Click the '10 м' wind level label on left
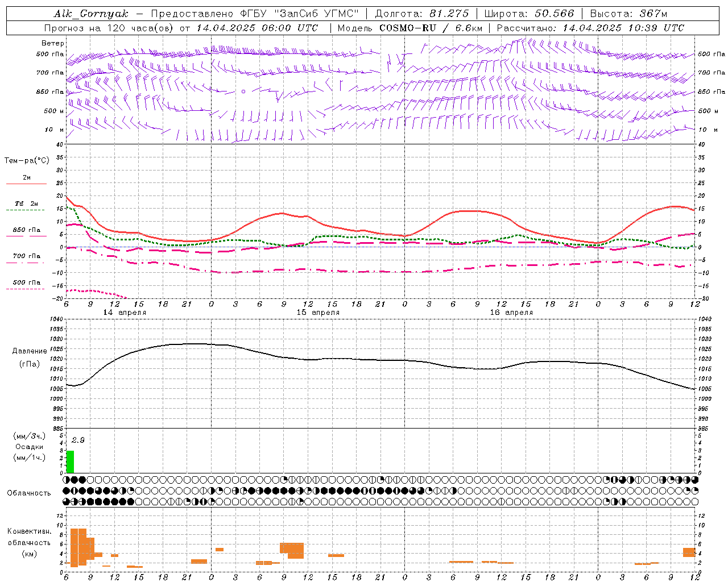728x582 pixels. tap(55, 130)
